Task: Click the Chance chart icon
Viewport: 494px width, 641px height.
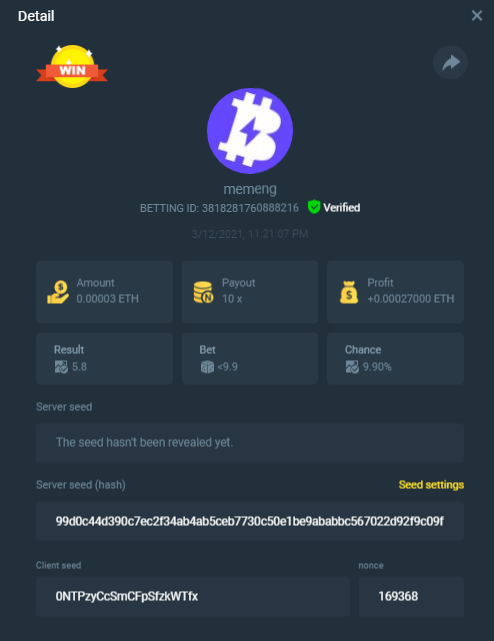Action: pos(352,367)
